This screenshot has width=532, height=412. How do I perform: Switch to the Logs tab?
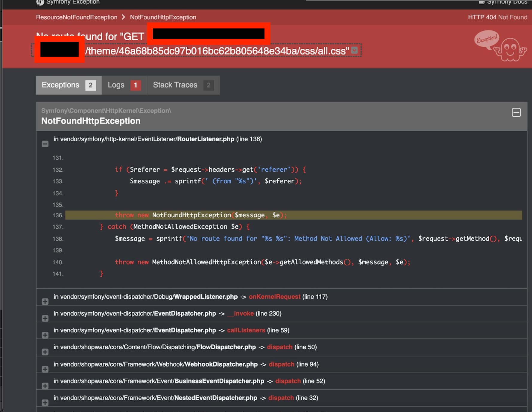click(x=124, y=85)
